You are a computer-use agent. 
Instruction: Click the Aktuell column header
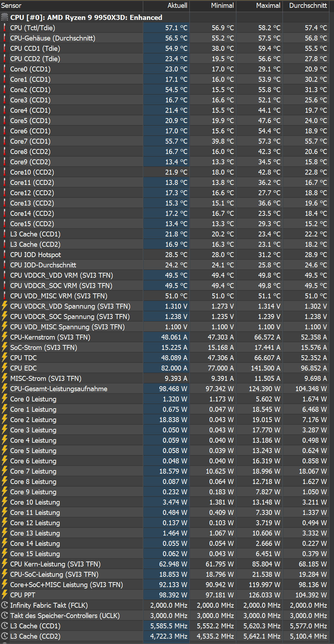coord(166,6)
